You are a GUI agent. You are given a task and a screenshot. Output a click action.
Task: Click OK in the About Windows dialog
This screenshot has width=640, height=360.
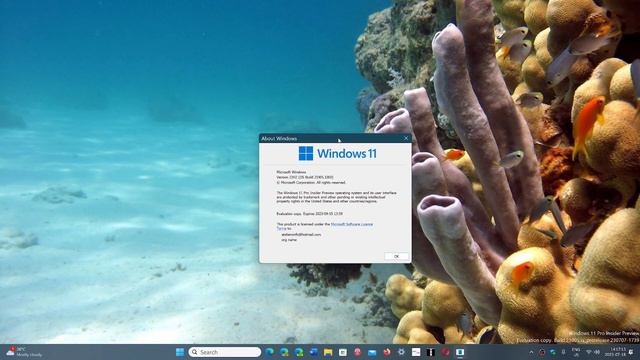(x=396, y=256)
